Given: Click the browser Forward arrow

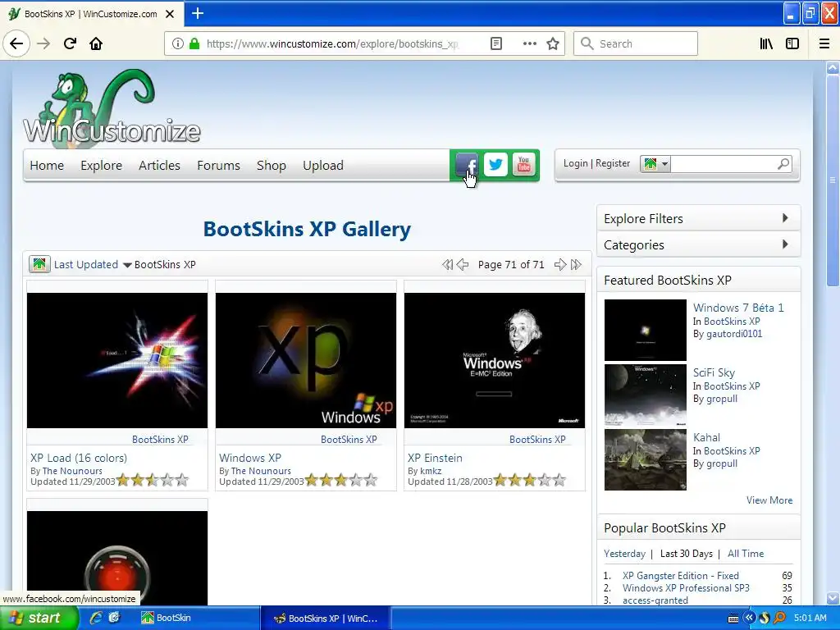Looking at the screenshot, I should (x=44, y=43).
